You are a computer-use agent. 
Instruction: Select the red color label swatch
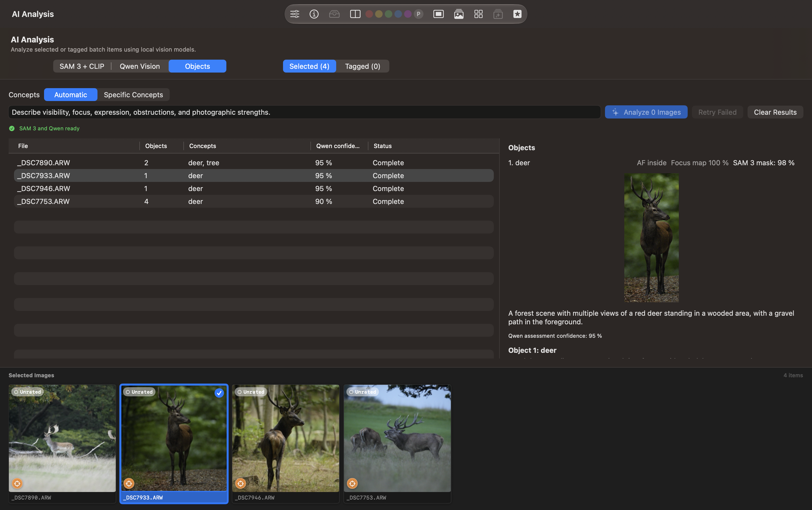point(369,14)
